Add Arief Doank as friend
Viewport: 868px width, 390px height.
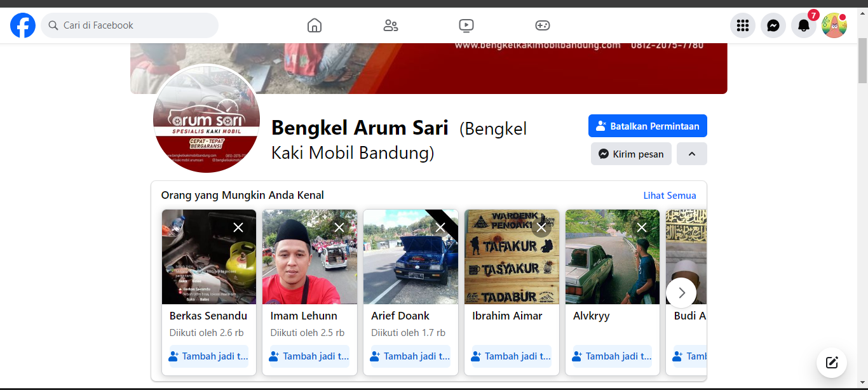(410, 356)
